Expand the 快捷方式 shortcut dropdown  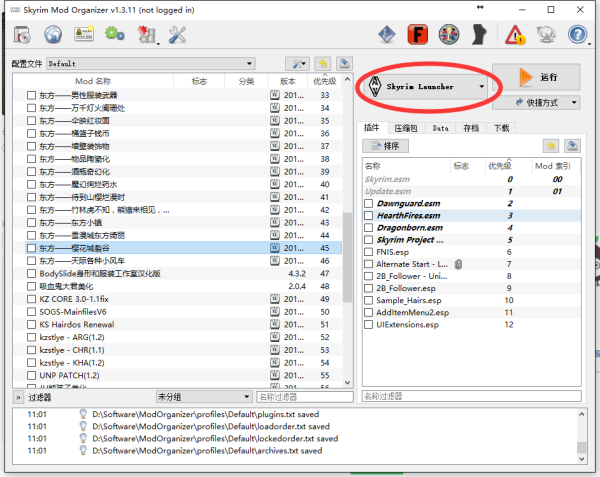(x=536, y=103)
